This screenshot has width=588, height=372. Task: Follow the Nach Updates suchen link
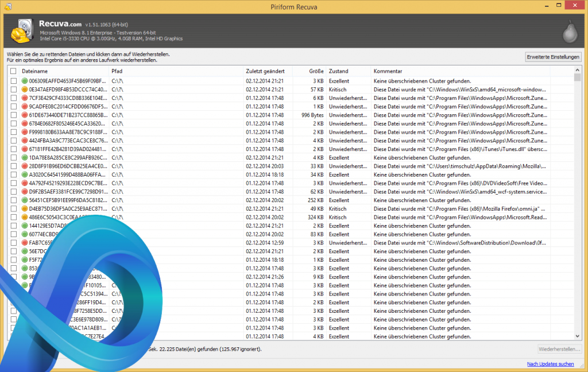coord(550,364)
